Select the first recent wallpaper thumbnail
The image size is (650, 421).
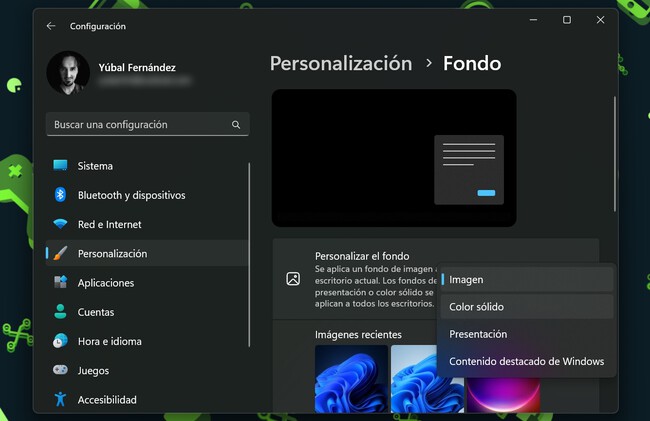(x=350, y=378)
